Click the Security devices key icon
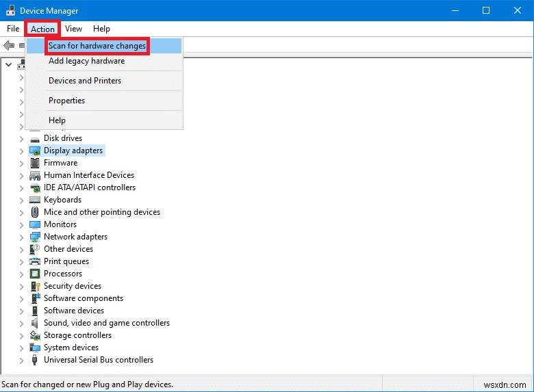534x392 pixels. (36, 286)
